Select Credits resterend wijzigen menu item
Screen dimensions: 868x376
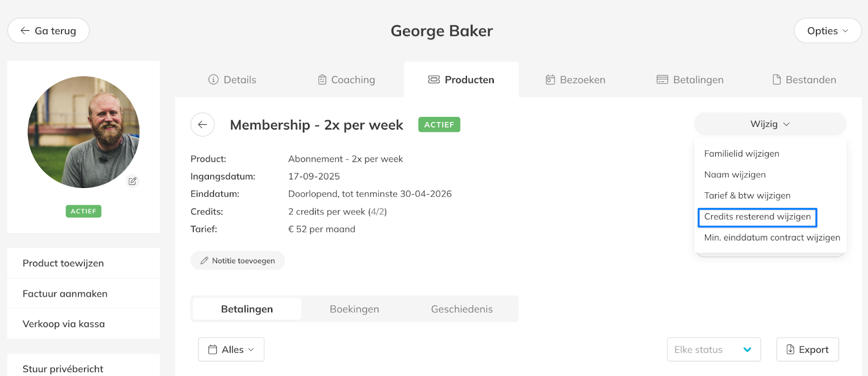click(x=757, y=217)
